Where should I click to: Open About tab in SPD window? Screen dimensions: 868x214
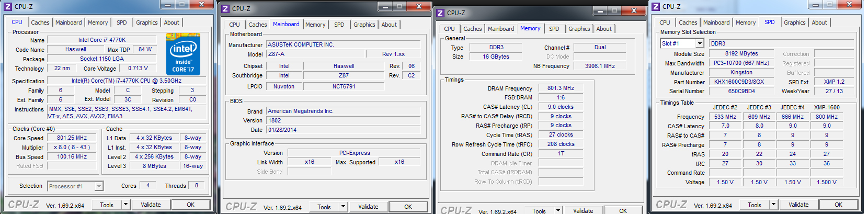tap(819, 22)
